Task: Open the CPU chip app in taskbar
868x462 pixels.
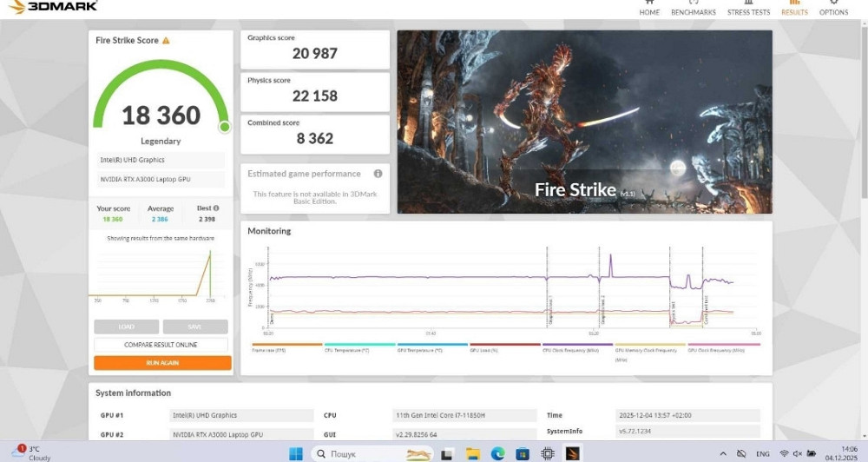Action: point(548,453)
